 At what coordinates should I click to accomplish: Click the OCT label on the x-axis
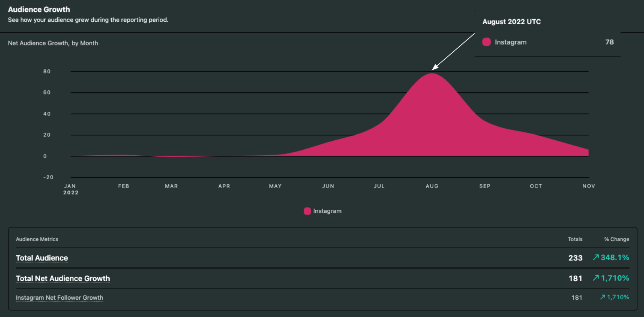coord(536,186)
